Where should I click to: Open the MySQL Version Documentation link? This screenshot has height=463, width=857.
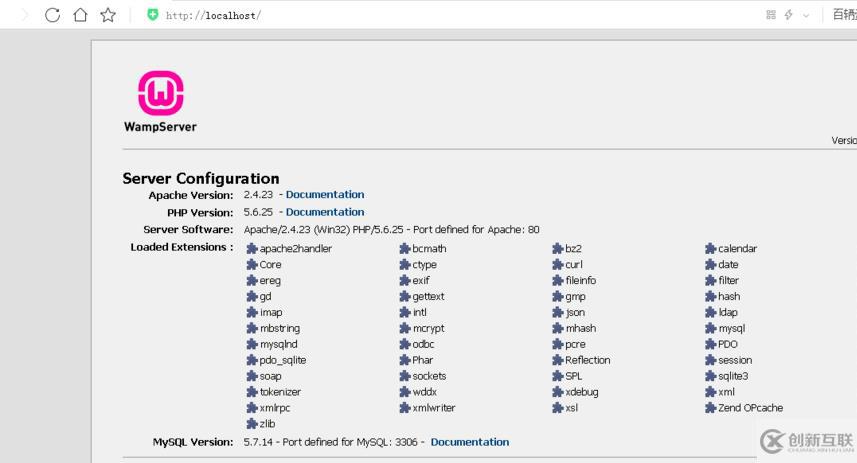[x=469, y=442]
